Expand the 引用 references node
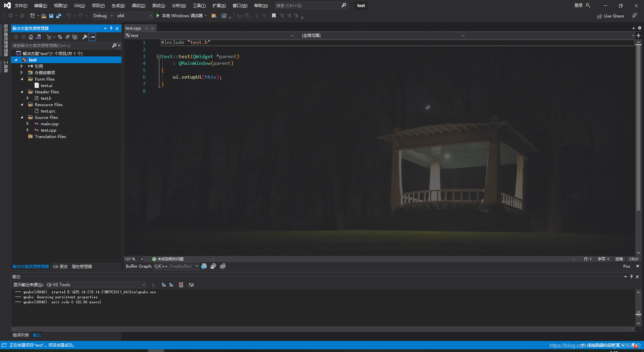644x352 pixels. [22, 67]
